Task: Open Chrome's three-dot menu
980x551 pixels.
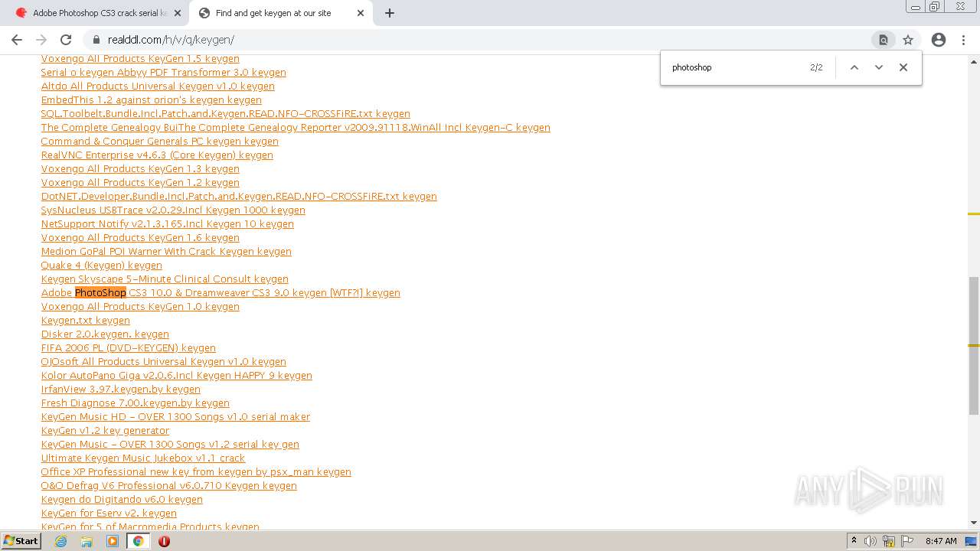Action: (963, 40)
